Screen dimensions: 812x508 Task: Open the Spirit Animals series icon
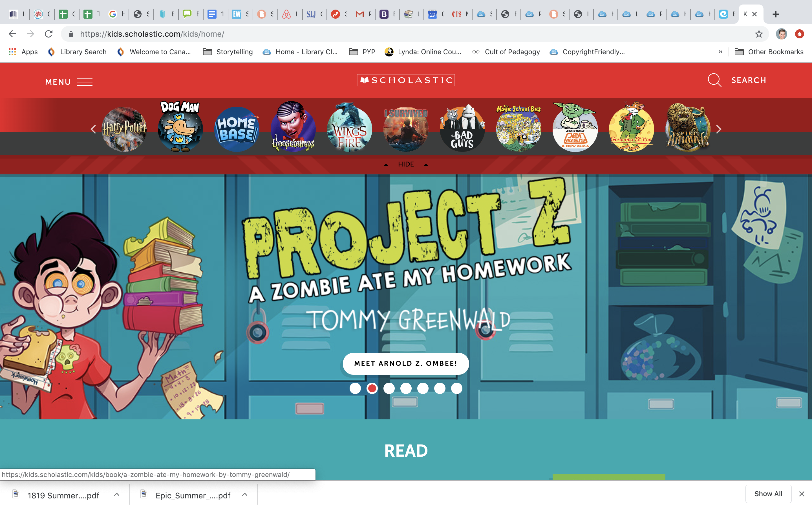688,128
